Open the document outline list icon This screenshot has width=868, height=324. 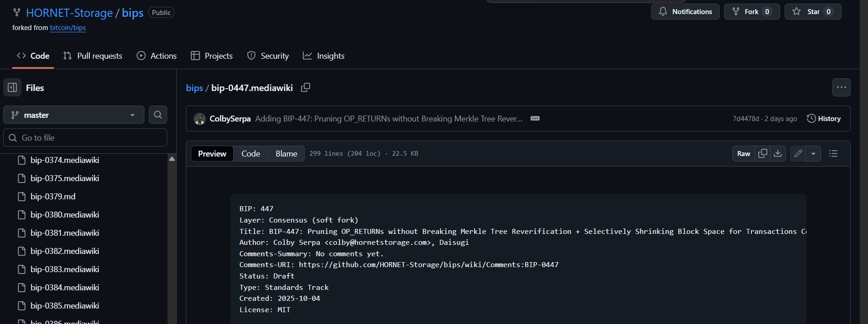click(833, 154)
